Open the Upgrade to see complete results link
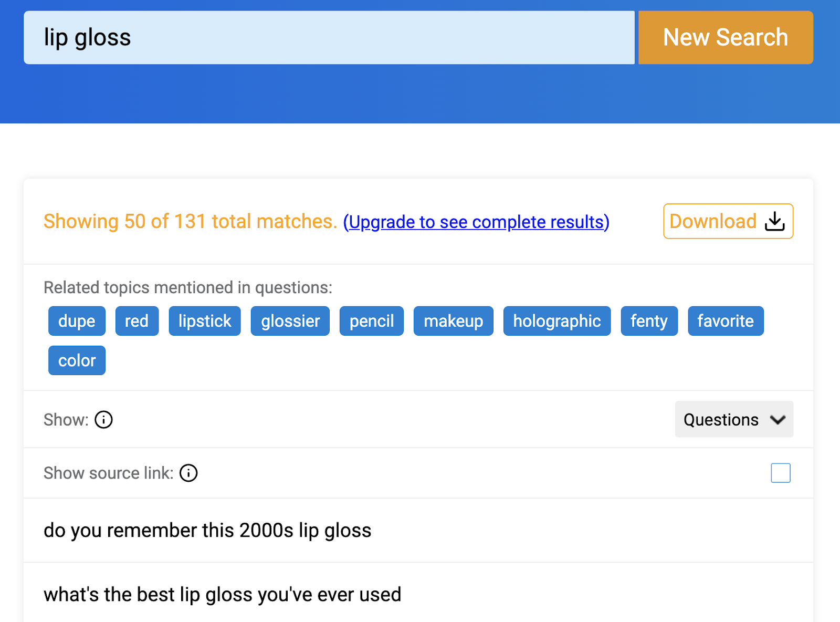Viewport: 840px width, 622px height. [x=476, y=222]
